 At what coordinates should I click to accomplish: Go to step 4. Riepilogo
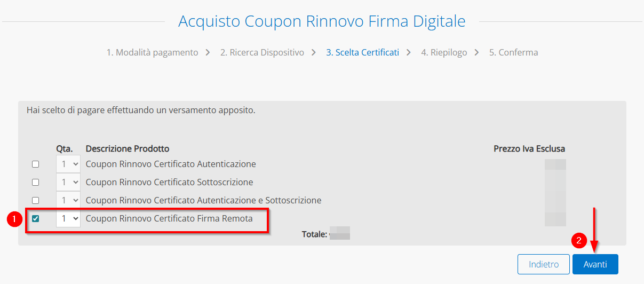[x=444, y=52]
